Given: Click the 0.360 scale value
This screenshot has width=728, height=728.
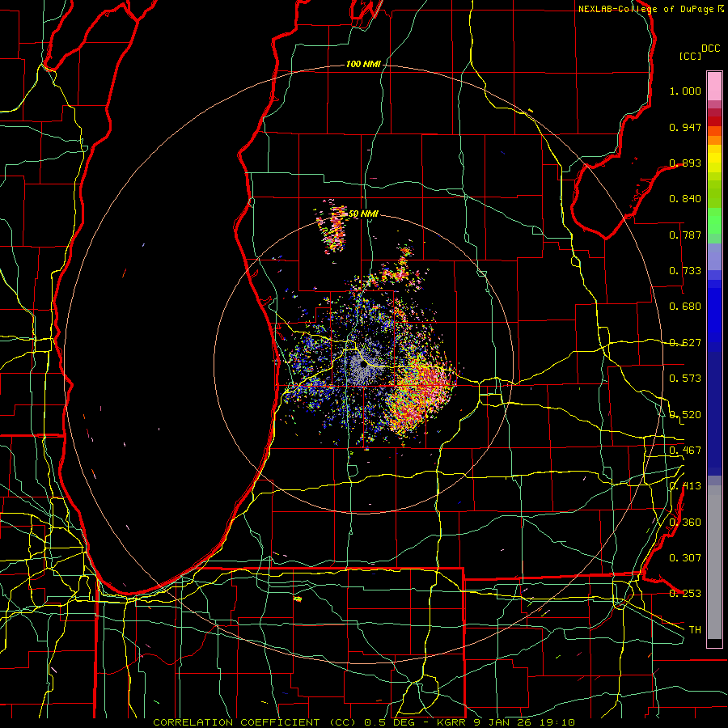Looking at the screenshot, I should coord(685,523).
